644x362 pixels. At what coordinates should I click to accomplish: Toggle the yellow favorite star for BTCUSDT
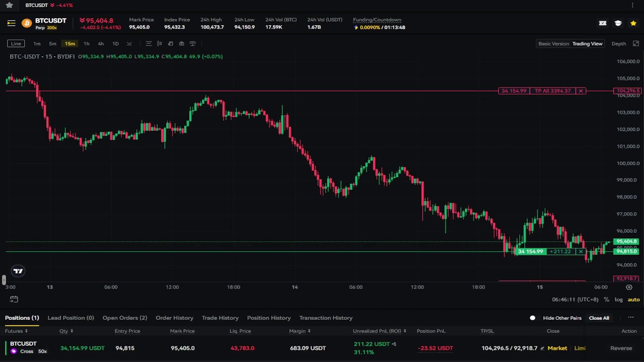(633, 23)
